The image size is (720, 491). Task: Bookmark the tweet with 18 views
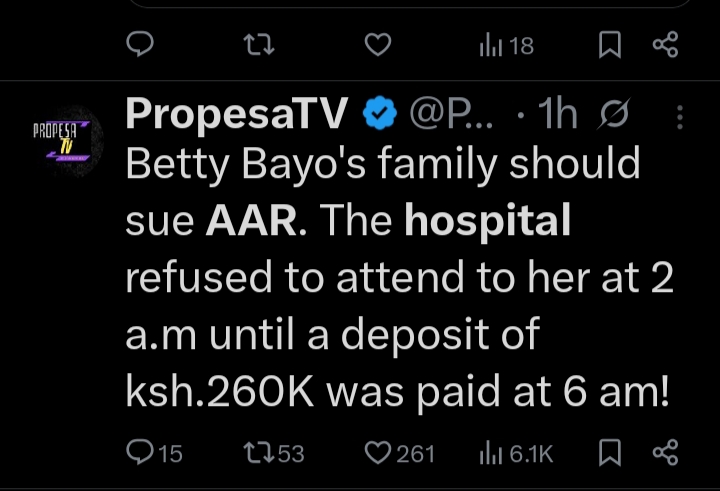611,45
